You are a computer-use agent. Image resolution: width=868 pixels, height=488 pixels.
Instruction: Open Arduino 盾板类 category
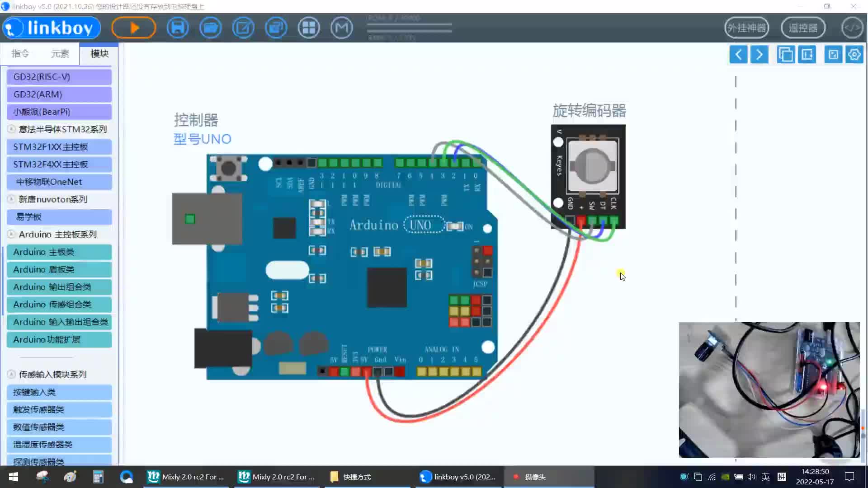(x=59, y=270)
